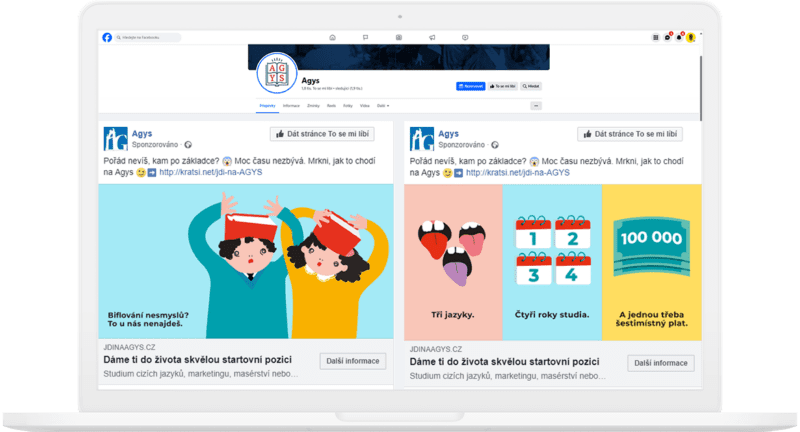Open the grid menu icon at top right
800x432 pixels.
coord(655,37)
